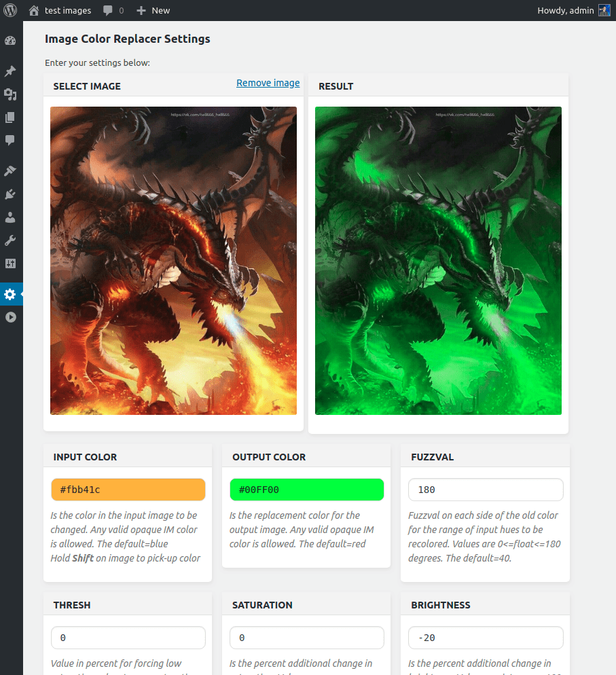The height and width of the screenshot is (675, 616).
Task: Click the 'SELECT IMAGE' panel title
Action: [87, 86]
